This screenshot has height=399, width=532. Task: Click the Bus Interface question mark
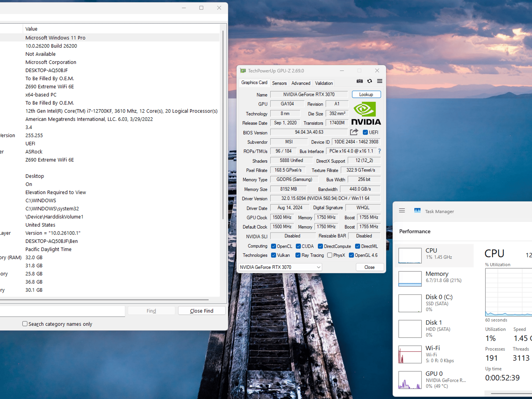(380, 151)
